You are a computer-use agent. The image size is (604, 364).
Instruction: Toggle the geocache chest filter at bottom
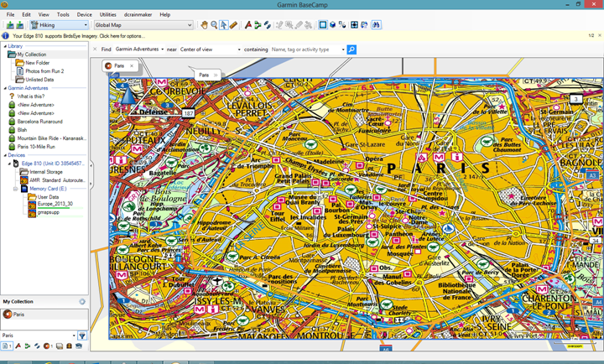point(69,346)
